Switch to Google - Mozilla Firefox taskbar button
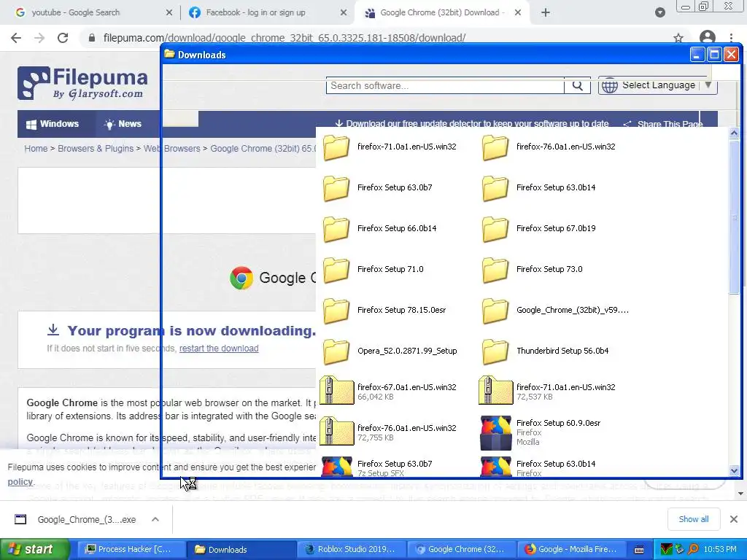Image resolution: width=747 pixels, height=560 pixels. (570, 549)
